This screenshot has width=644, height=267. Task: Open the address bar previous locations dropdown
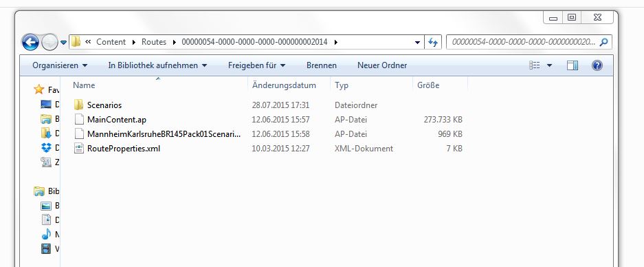coord(417,42)
